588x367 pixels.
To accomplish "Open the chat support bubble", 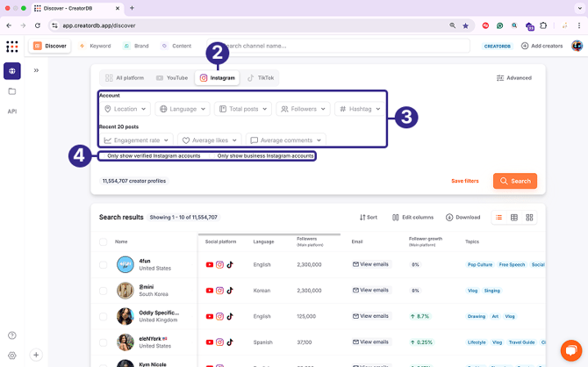I will [x=571, y=350].
